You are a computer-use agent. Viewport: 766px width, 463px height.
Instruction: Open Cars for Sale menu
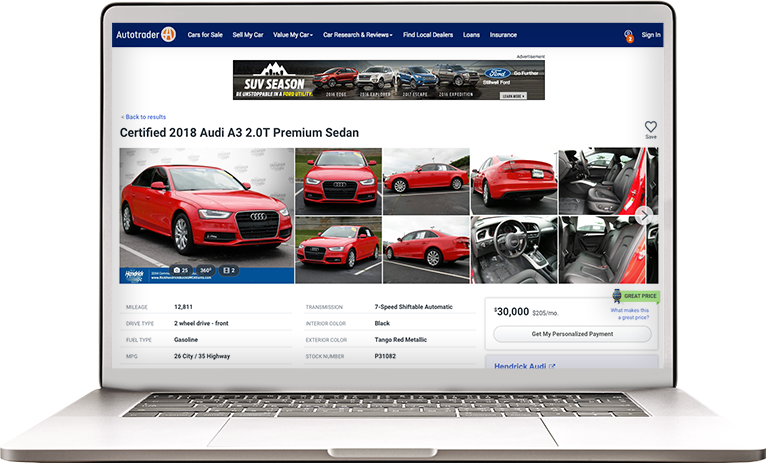(x=205, y=35)
